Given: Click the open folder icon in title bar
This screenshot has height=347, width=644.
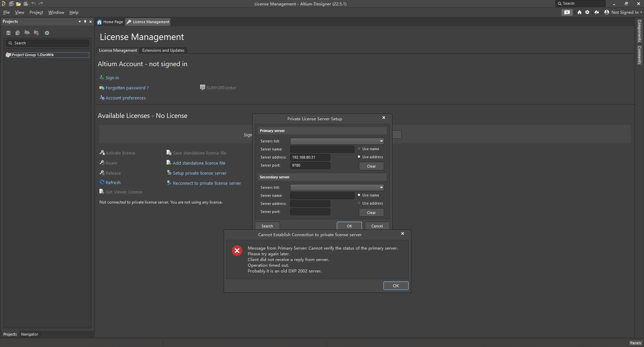Looking at the screenshot, I should click(x=18, y=4).
